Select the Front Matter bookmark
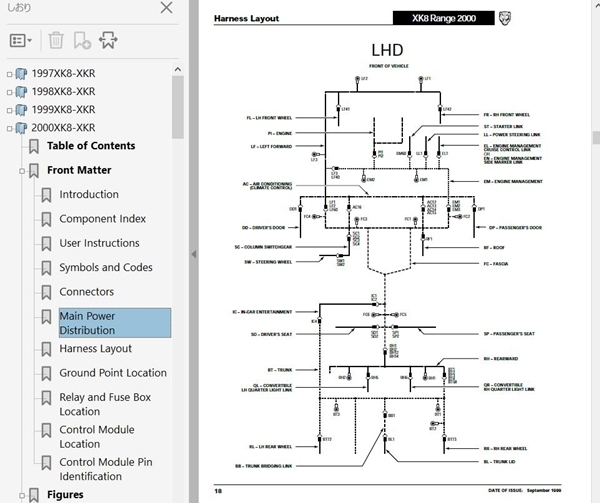This screenshot has width=600, height=503. pyautogui.click(x=79, y=170)
